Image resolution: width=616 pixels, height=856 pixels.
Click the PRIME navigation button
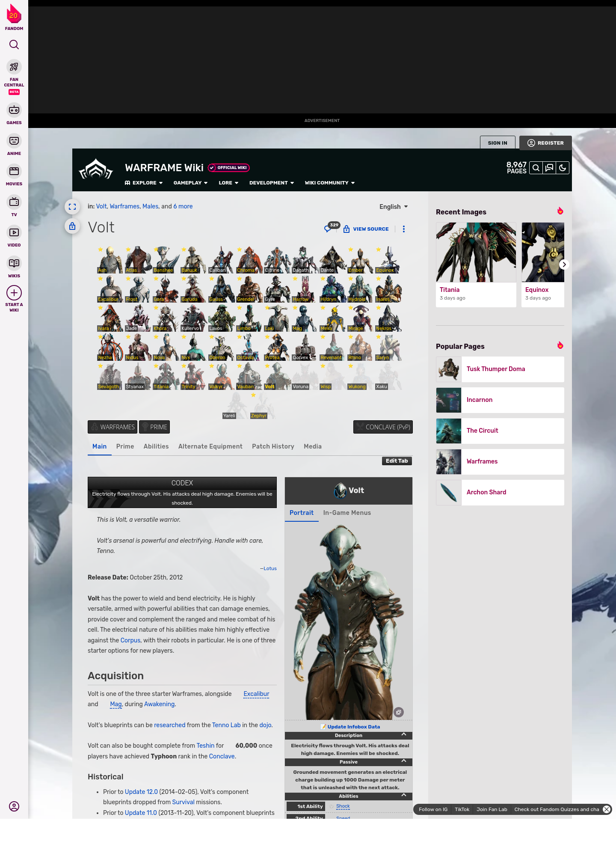(x=154, y=427)
